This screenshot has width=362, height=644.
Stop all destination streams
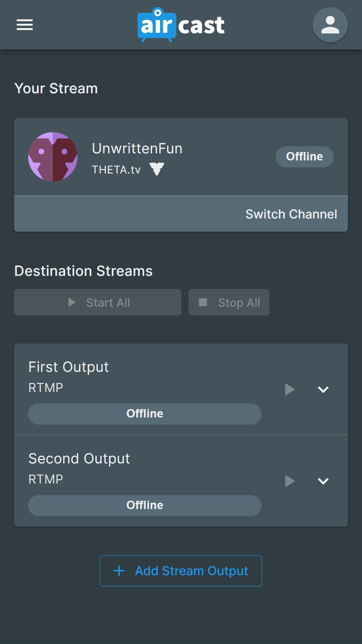[x=229, y=302]
